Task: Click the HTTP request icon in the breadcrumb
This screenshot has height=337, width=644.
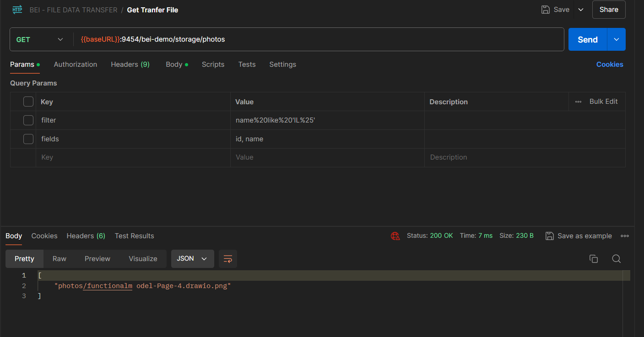Action: (x=17, y=9)
